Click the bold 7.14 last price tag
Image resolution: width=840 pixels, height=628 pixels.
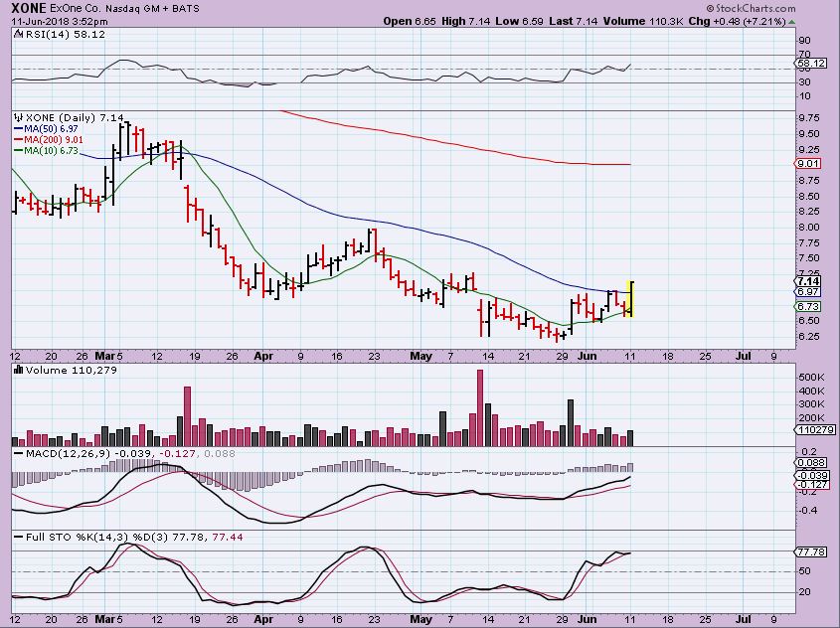pos(807,281)
